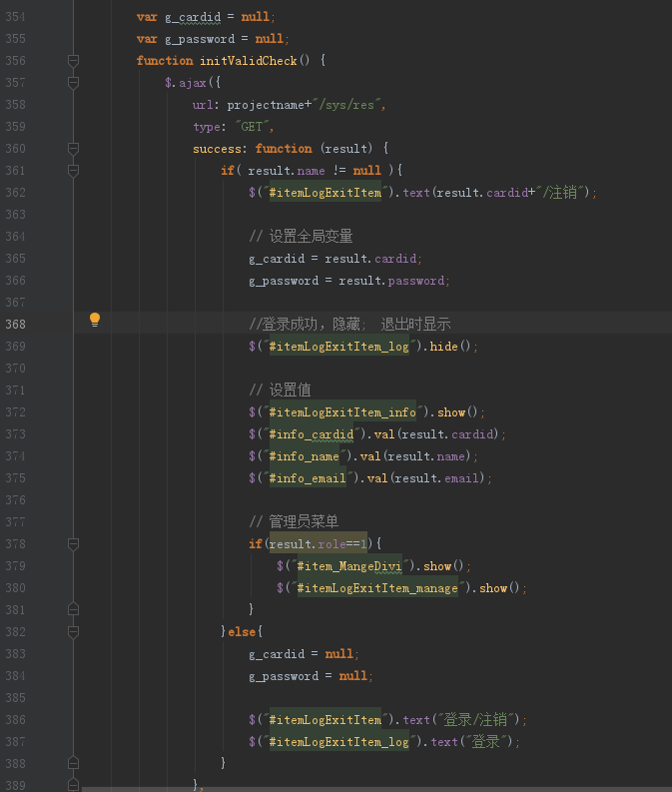Image resolution: width=672 pixels, height=792 pixels.
Task: Click the fold end marker on line 389
Action: tap(73, 785)
